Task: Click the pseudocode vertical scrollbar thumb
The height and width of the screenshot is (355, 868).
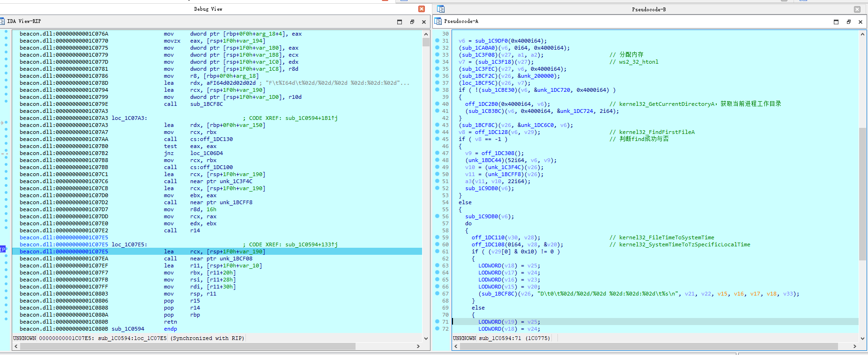Action: tap(862, 194)
